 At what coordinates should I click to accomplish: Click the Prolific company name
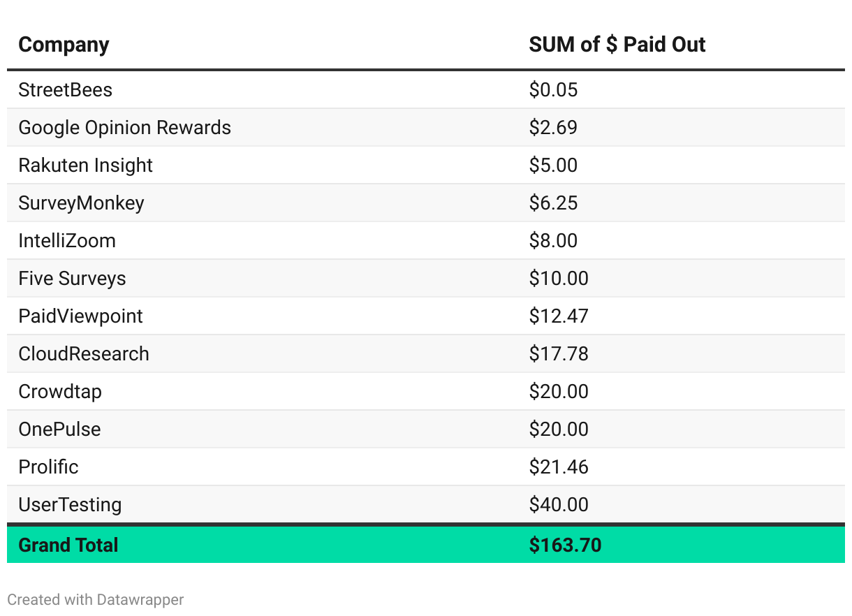[48, 467]
